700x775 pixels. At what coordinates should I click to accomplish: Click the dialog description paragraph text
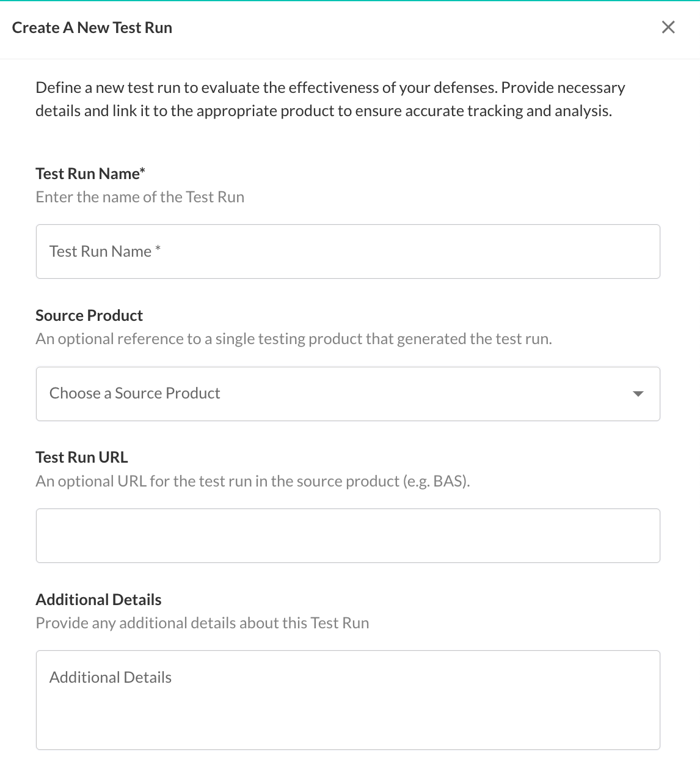click(330, 99)
